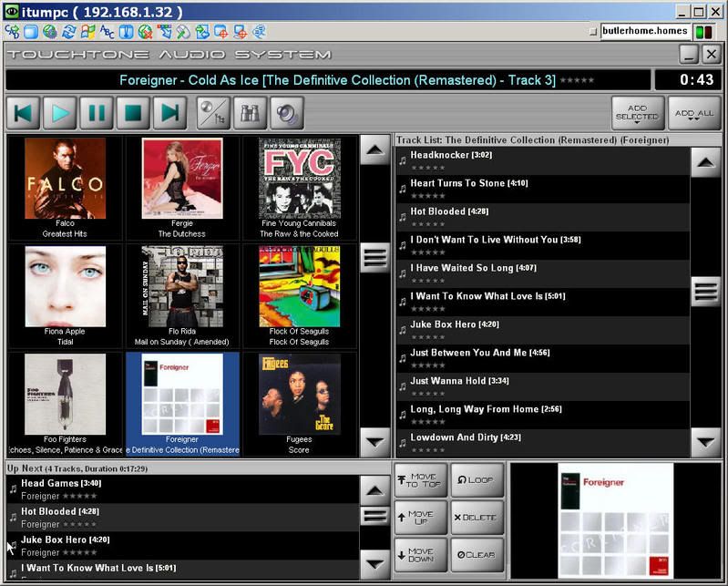This screenshot has height=586, width=728.
Task: Click the hide toolbar buttons arrow icon
Action: (x=164, y=31)
